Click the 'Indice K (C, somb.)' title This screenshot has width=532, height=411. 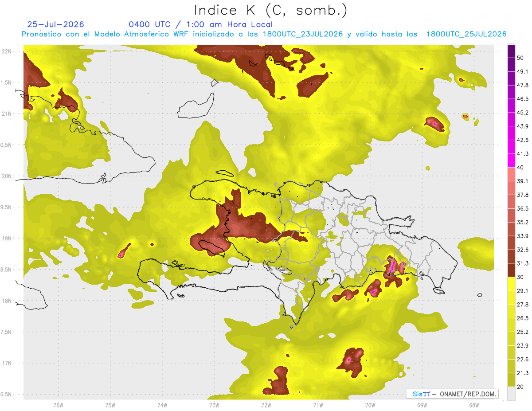pos(270,10)
